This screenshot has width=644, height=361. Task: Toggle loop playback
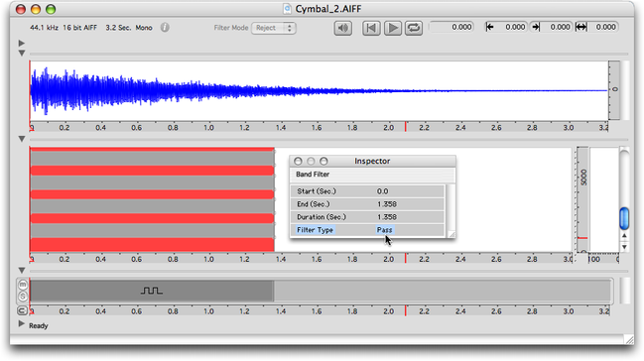click(414, 28)
